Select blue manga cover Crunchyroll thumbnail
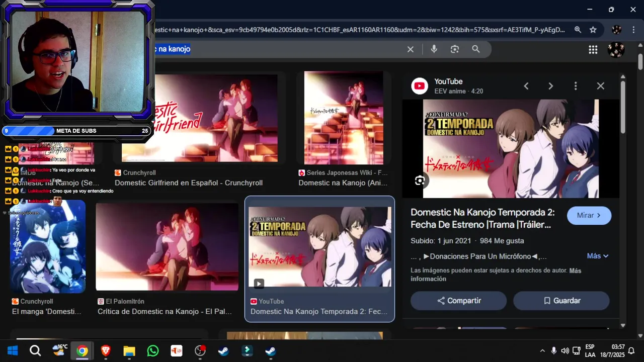Viewport: 644px width, 362px height. (x=48, y=246)
